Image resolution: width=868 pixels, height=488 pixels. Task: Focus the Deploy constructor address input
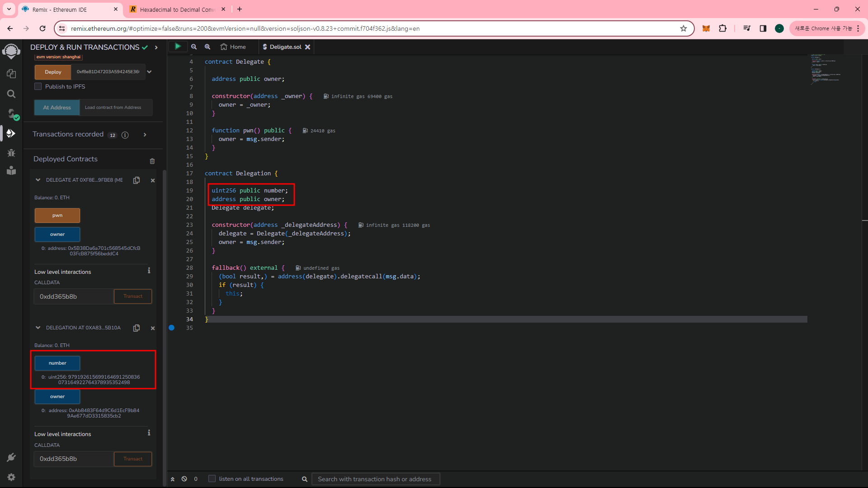[108, 72]
